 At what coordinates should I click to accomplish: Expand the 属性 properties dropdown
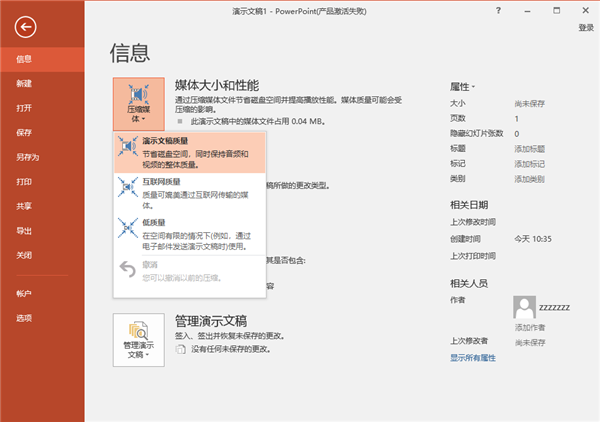point(462,87)
